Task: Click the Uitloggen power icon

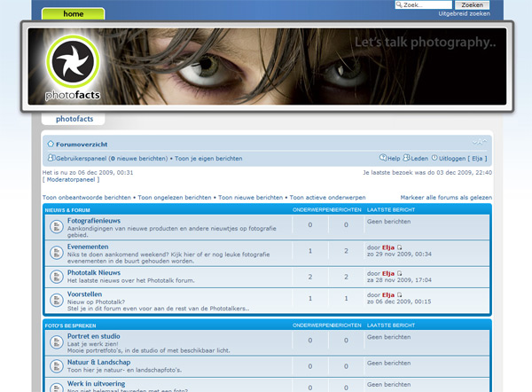Action: (x=434, y=158)
